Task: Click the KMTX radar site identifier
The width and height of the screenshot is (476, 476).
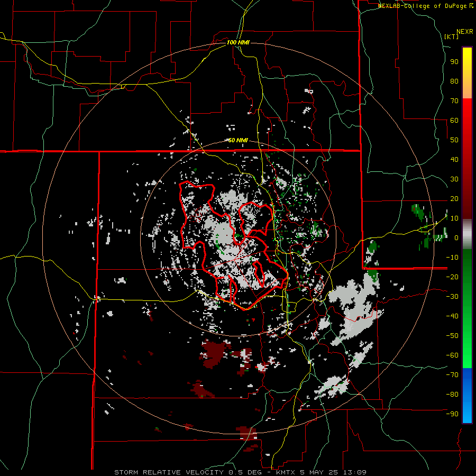Action: point(286,472)
